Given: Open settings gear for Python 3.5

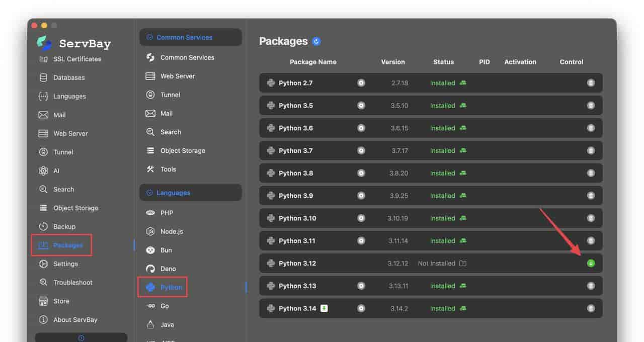Looking at the screenshot, I should [361, 106].
